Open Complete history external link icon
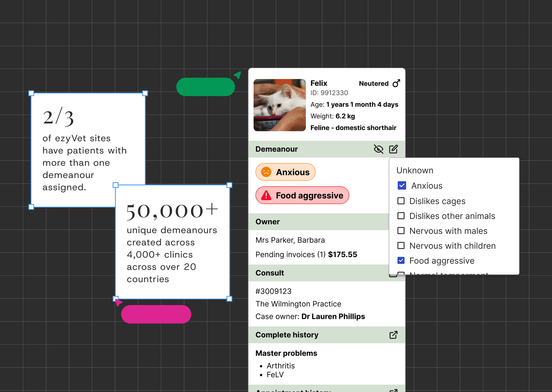This screenshot has height=392, width=552. 393,335
